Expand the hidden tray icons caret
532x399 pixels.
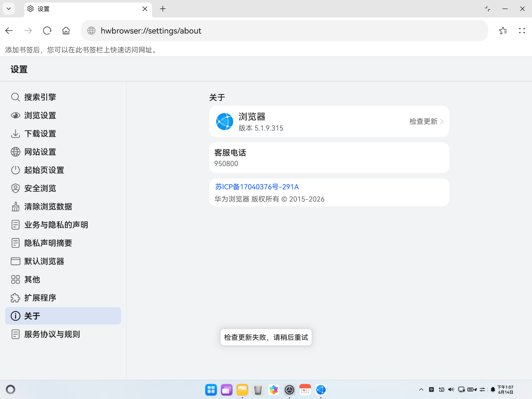pyautogui.click(x=421, y=389)
